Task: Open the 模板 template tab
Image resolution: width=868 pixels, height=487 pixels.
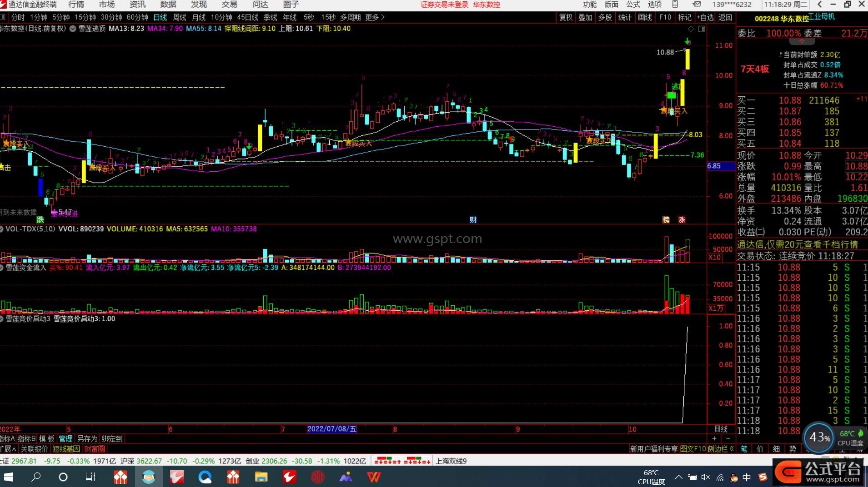Action: coord(46,439)
